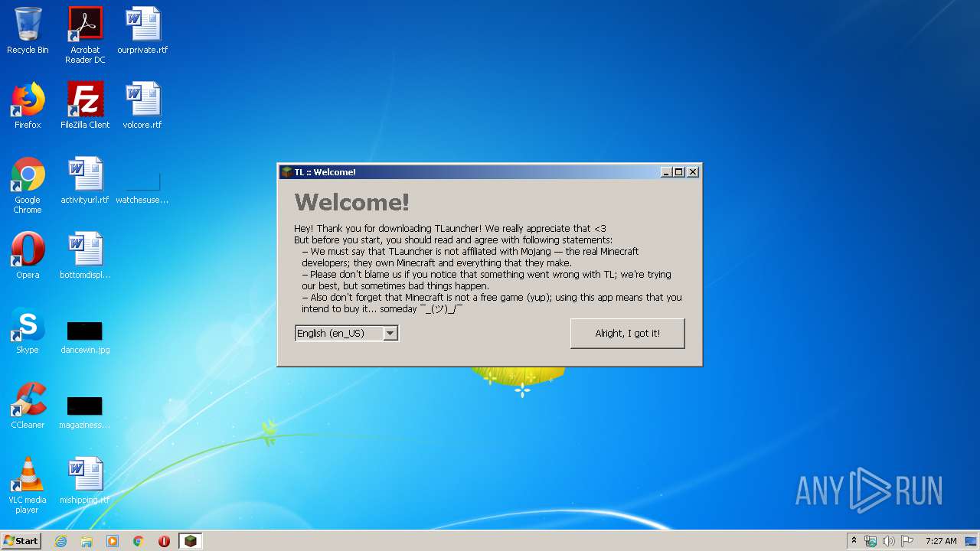Minimize the TL Welcome window

[666, 172]
